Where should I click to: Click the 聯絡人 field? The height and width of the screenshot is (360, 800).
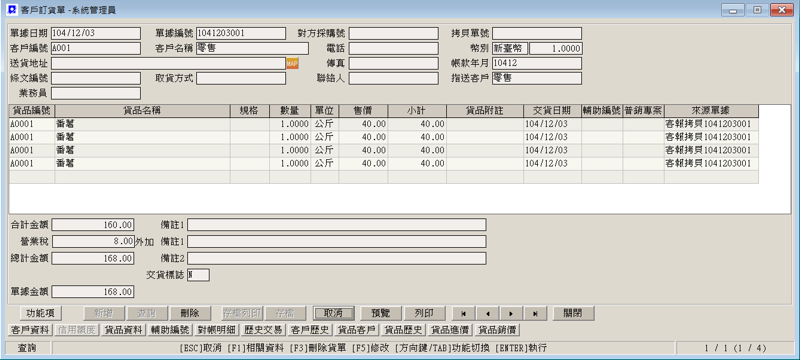tap(393, 79)
